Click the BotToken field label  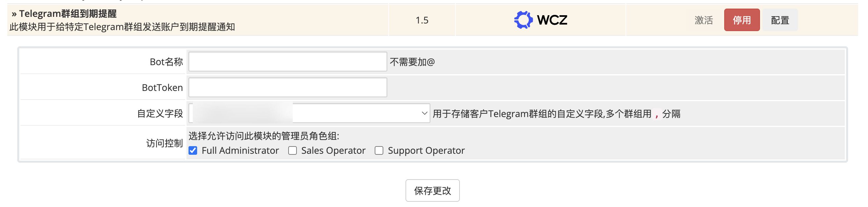162,88
